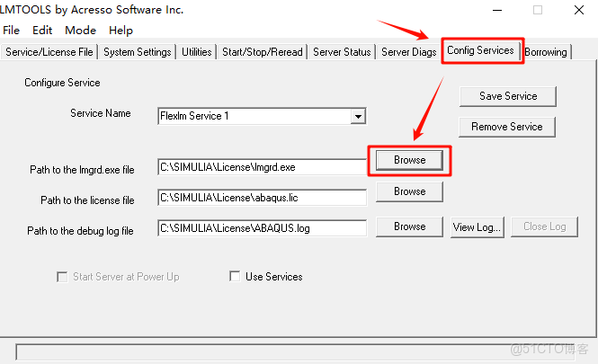
Task: Maximize the LMTOOLS window
Action: click(538, 10)
